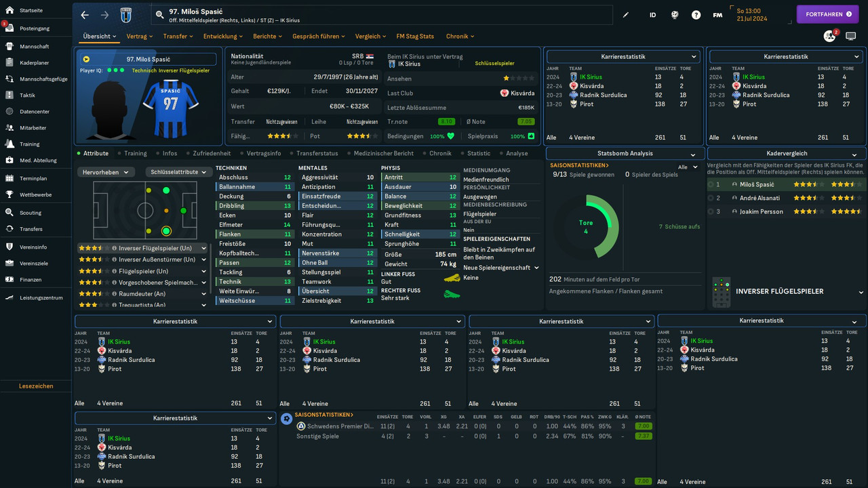Open the Kaderplaner sidebar item

click(x=35, y=62)
